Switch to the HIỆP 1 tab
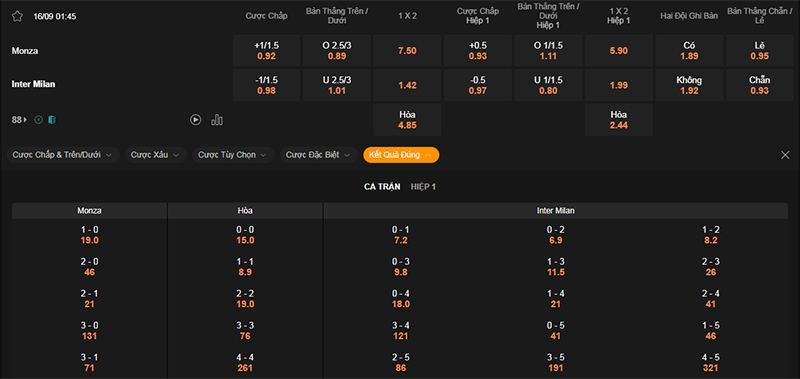Screen dimensions: 800x379 pyautogui.click(x=423, y=187)
